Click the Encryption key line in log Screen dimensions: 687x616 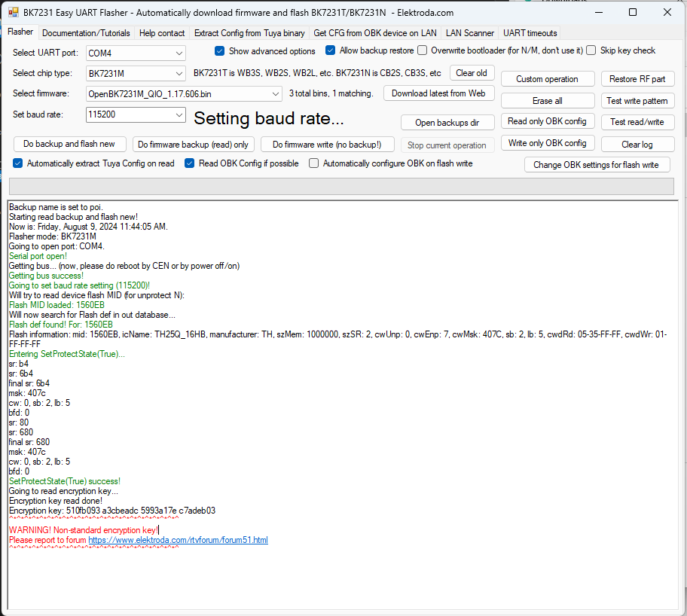112,511
